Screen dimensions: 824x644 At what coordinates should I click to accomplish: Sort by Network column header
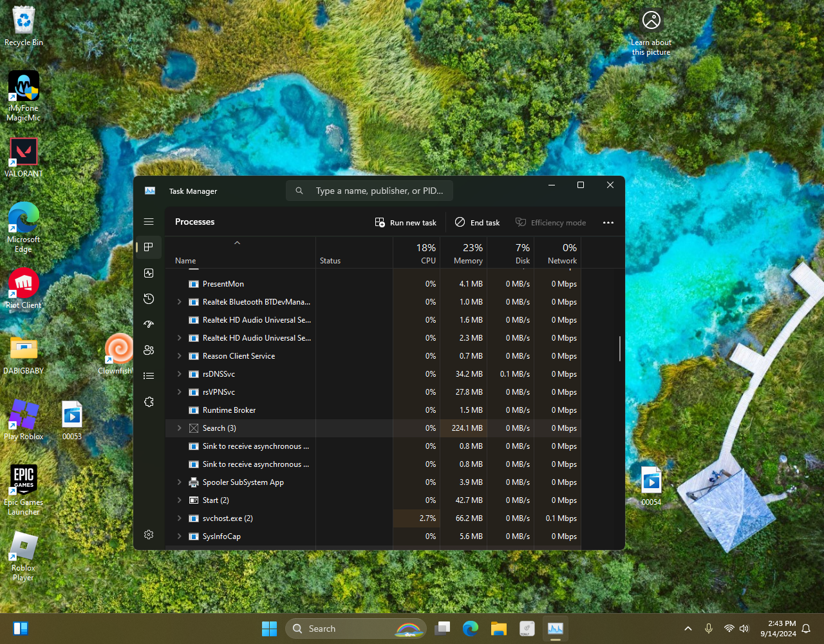coord(557,253)
